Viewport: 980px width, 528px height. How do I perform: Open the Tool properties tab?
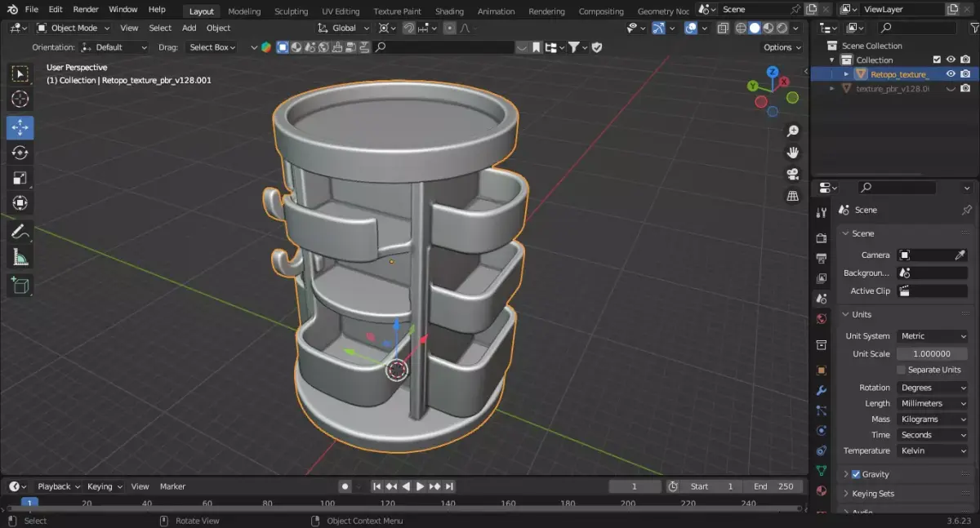822,212
